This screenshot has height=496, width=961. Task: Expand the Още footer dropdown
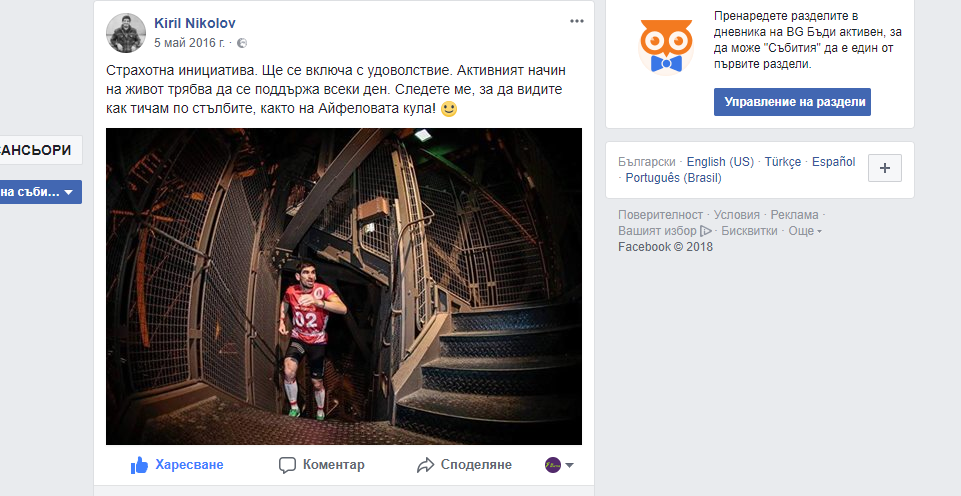point(805,231)
